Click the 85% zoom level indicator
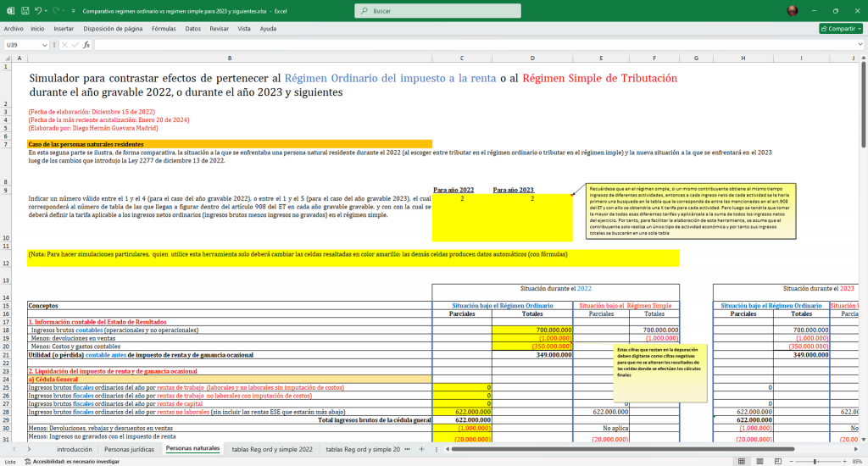 857,461
